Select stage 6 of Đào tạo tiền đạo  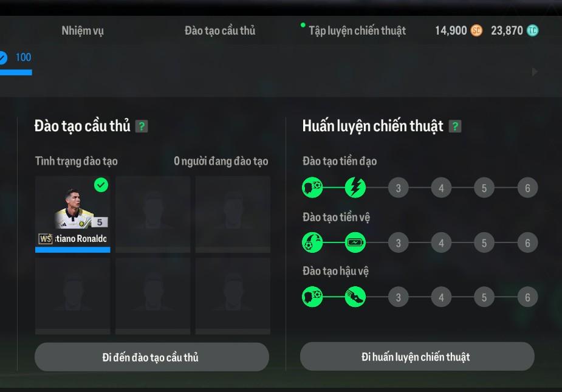[527, 188]
